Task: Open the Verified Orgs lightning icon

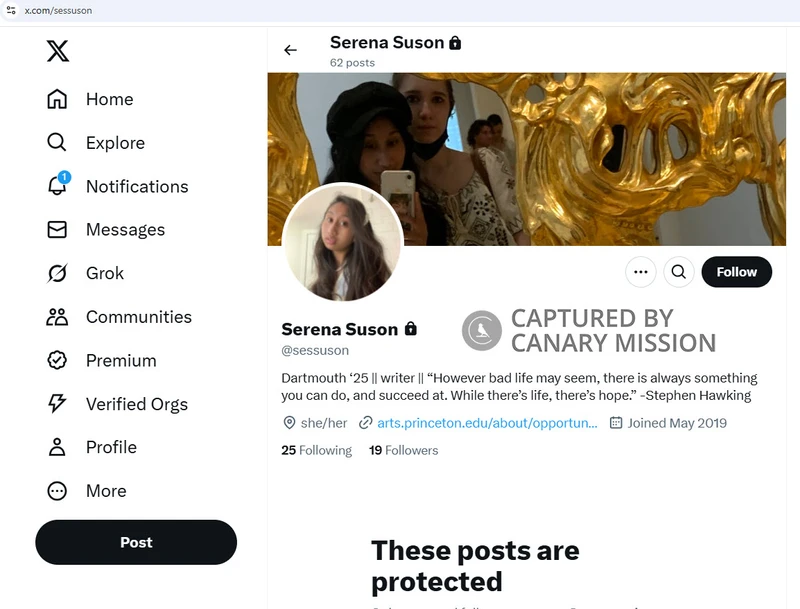Action: tap(57, 404)
